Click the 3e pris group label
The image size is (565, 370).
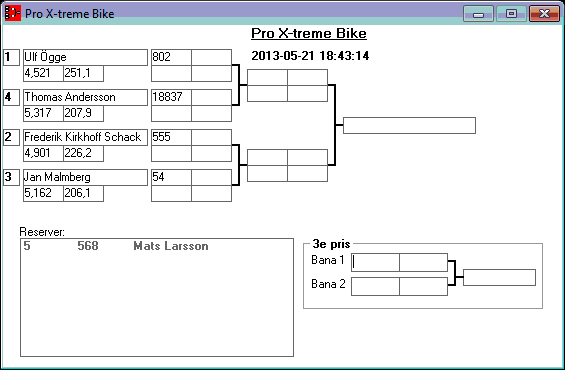point(331,244)
